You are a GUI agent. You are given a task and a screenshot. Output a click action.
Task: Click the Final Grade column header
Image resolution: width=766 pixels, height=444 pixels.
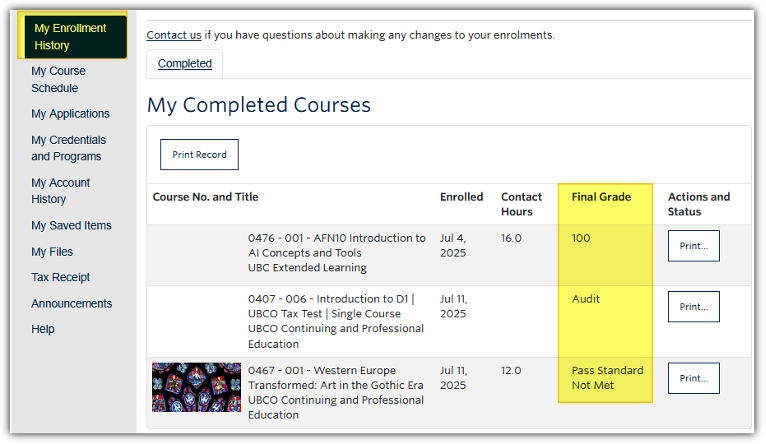601,198
